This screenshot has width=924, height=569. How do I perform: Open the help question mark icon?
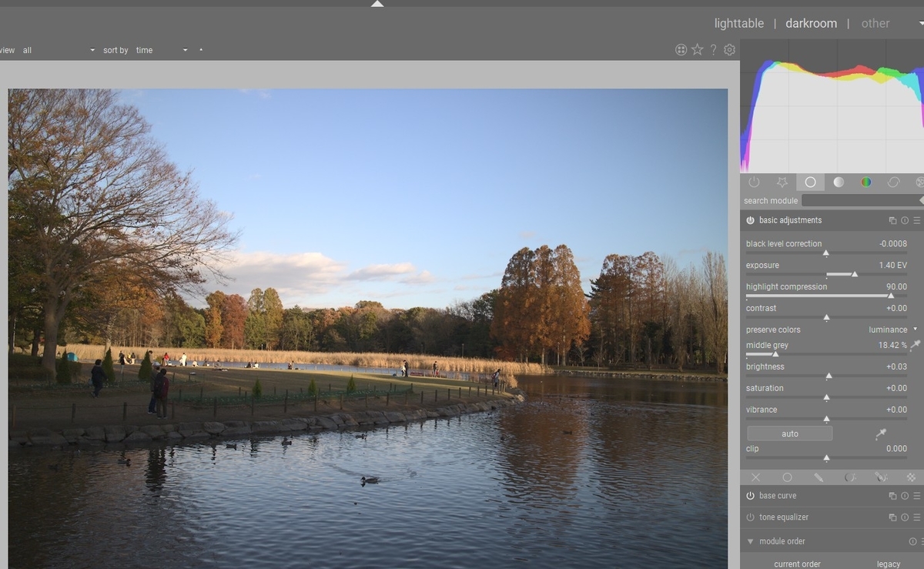click(x=713, y=49)
